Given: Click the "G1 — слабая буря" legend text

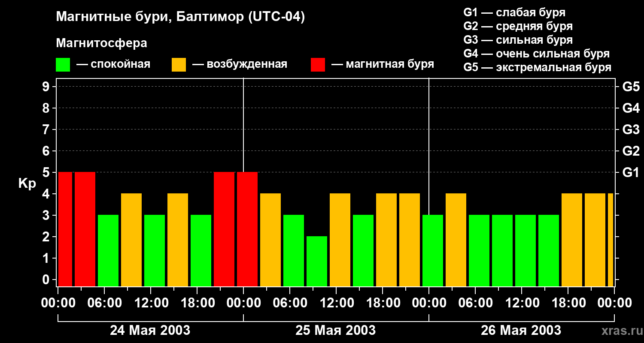Looking at the screenshot, I should [x=514, y=12].
